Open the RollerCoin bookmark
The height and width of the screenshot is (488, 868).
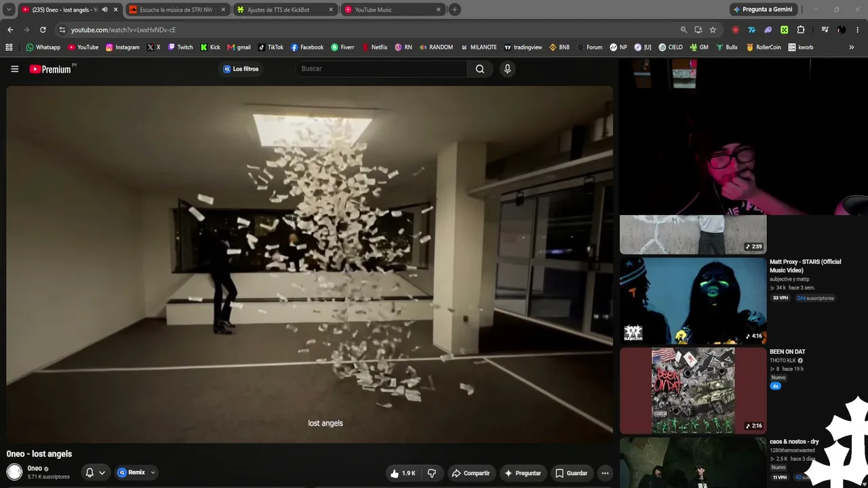click(x=764, y=47)
